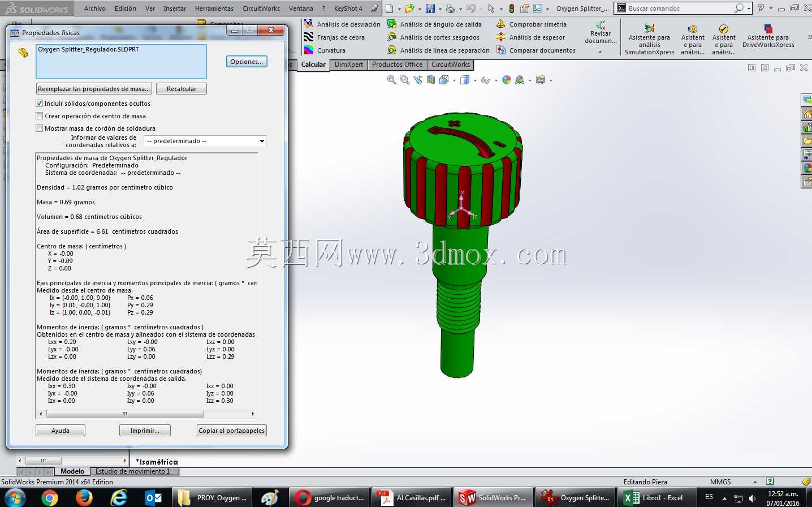Toggle Incluir sólidos/componentes ocultos checkbox

point(39,104)
